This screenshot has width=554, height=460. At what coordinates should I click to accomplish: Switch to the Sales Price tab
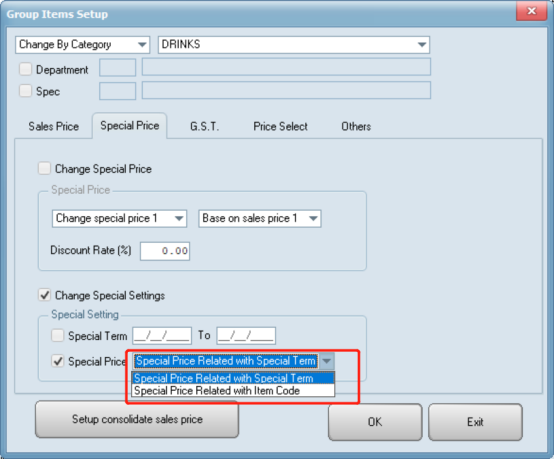click(54, 126)
